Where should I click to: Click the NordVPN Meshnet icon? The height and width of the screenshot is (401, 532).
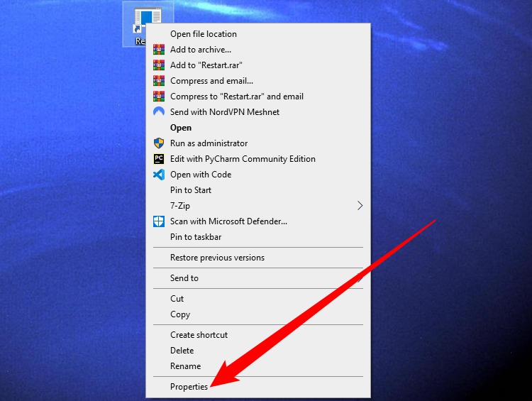pos(159,111)
